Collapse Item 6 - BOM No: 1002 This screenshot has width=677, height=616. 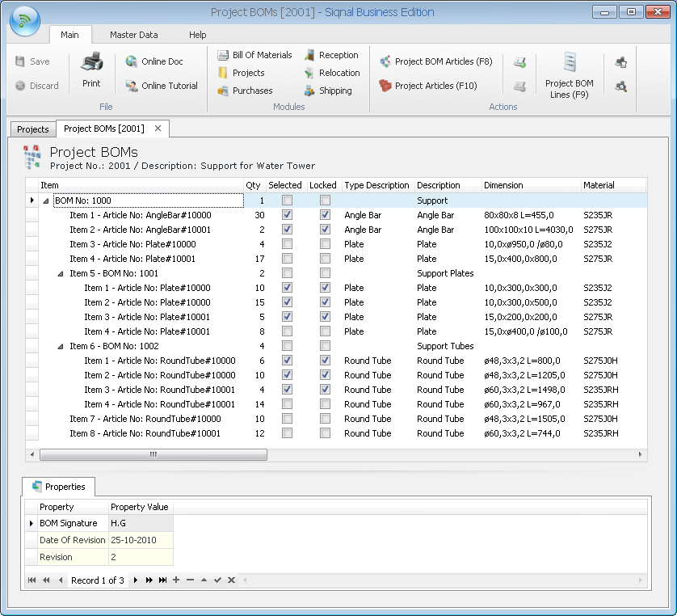[61, 346]
